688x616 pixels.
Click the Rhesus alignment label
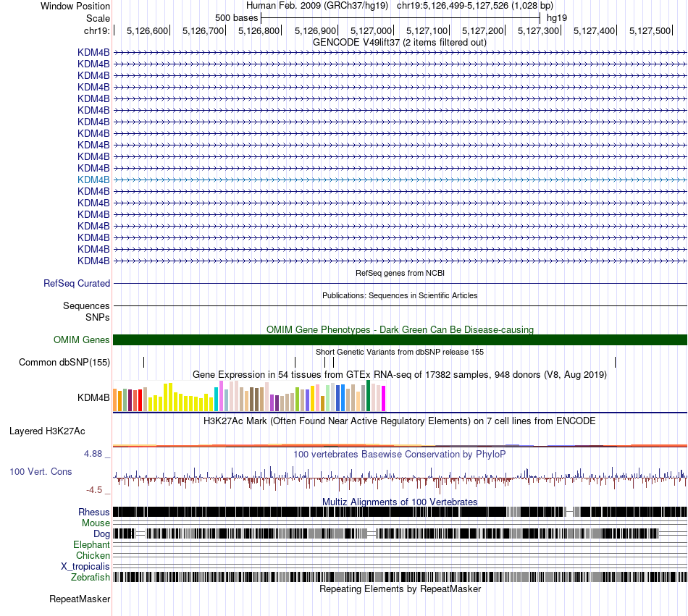coord(94,512)
